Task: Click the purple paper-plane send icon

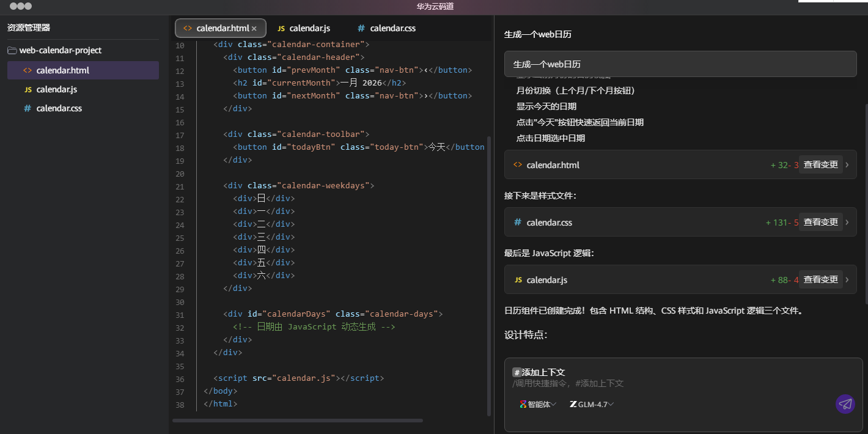Action: click(845, 404)
